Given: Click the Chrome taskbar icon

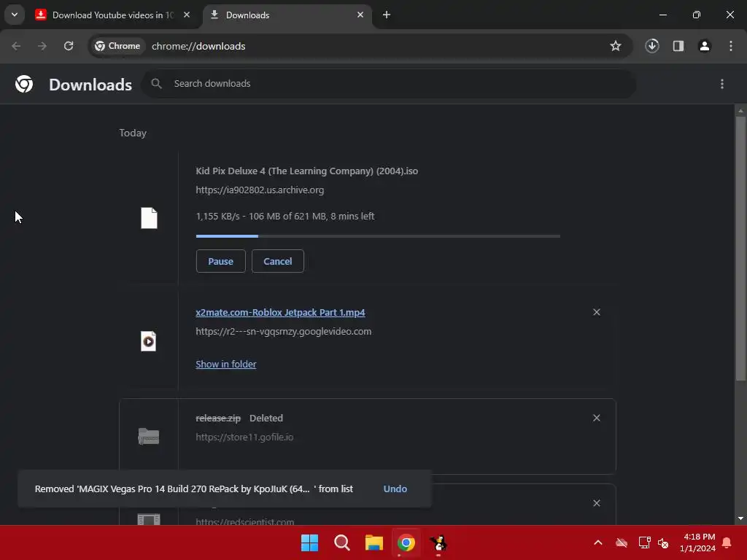Looking at the screenshot, I should (406, 542).
